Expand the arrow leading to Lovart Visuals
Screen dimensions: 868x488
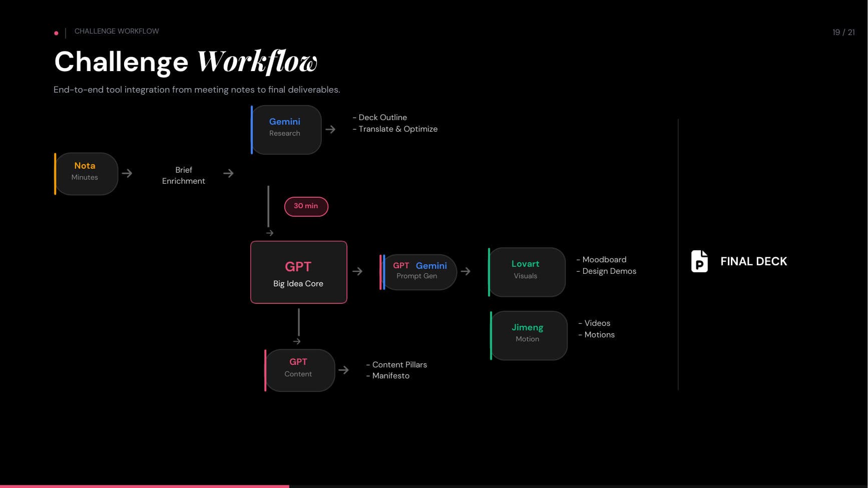pyautogui.click(x=466, y=272)
